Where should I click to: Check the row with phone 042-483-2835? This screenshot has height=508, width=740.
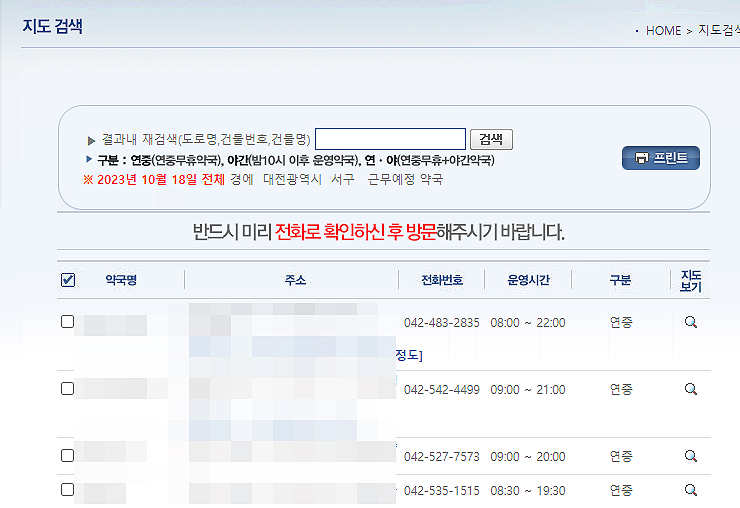(x=67, y=322)
